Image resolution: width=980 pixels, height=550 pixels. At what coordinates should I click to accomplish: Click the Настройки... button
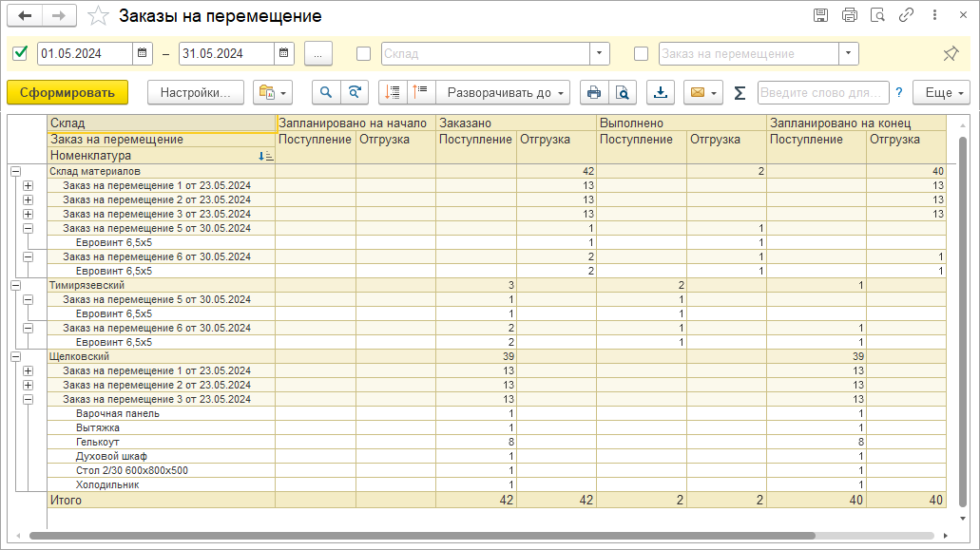point(196,92)
